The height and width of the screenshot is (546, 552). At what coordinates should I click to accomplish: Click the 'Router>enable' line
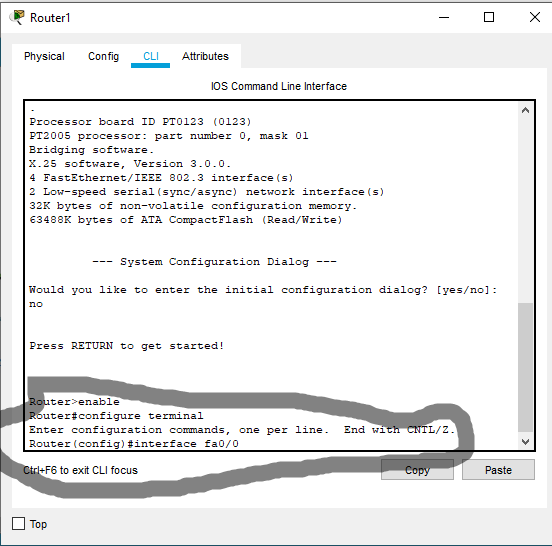click(x=74, y=402)
